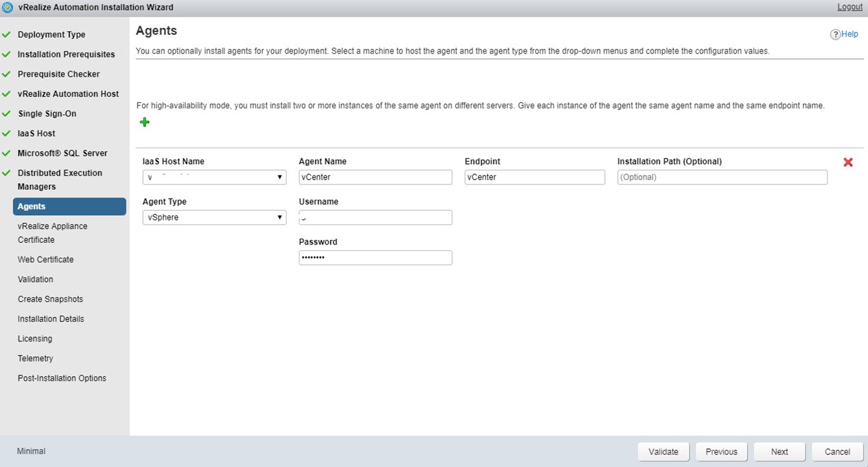
Task: Click the Distributed Execution Managers checkmark
Action: [x=7, y=173]
